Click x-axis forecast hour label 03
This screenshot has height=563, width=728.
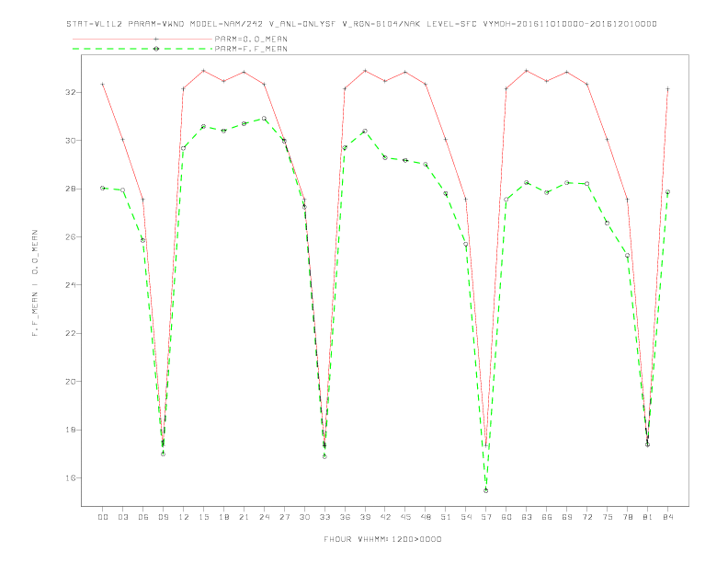coord(123,517)
